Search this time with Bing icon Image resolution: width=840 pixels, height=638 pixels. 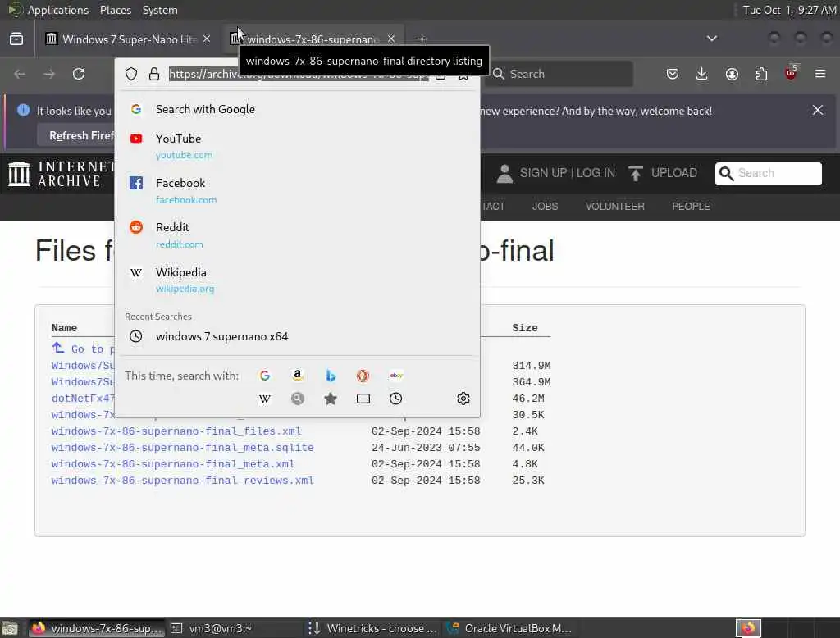click(x=331, y=376)
